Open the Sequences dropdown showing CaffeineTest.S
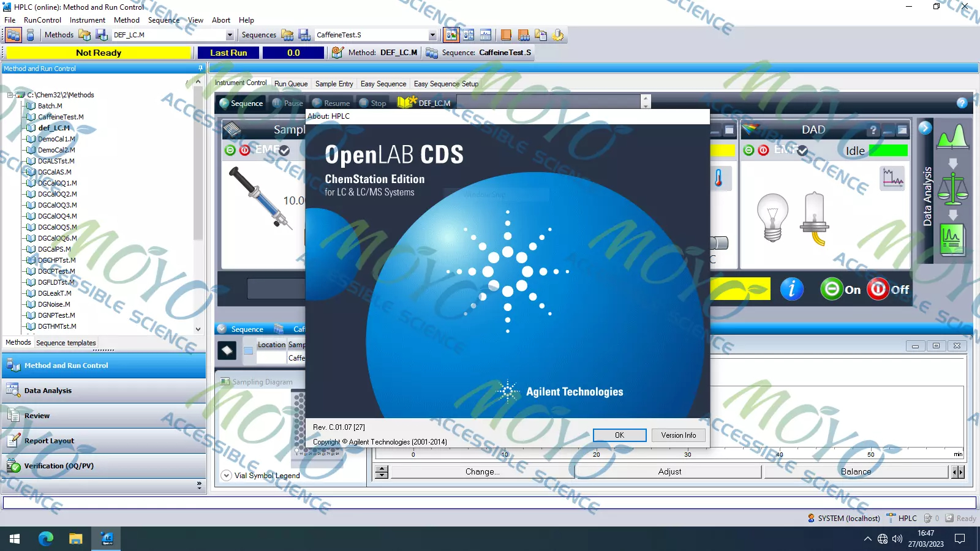 (432, 36)
